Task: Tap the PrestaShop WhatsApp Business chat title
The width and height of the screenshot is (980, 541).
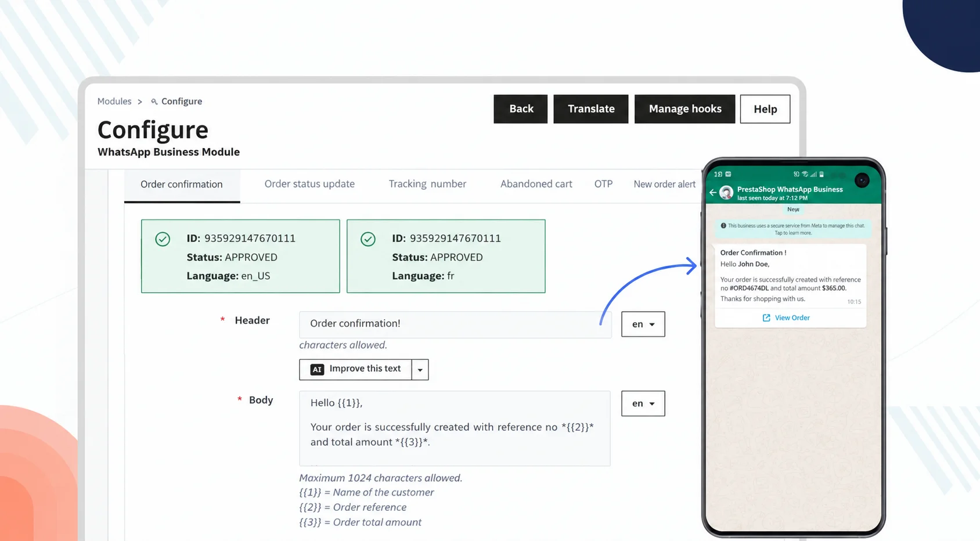Action: click(x=790, y=189)
